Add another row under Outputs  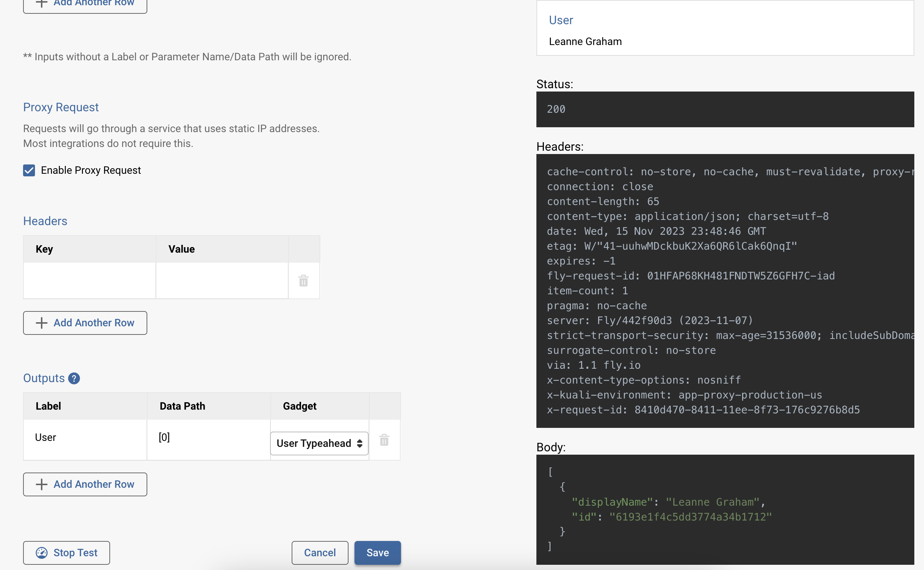click(x=85, y=484)
